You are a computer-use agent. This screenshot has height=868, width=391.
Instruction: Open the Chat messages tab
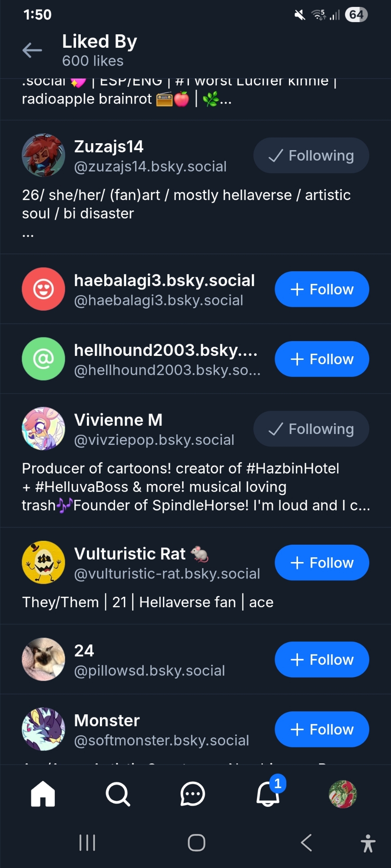coord(192,794)
